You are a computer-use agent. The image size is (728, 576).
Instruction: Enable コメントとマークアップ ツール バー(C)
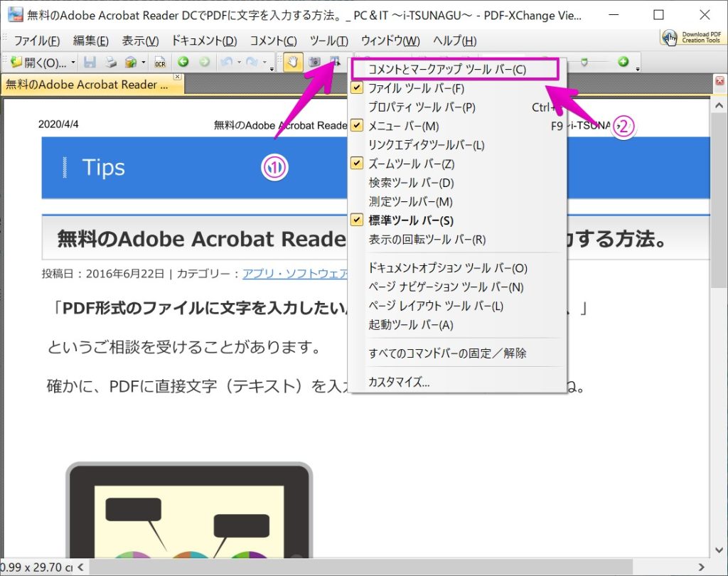pyautogui.click(x=457, y=69)
